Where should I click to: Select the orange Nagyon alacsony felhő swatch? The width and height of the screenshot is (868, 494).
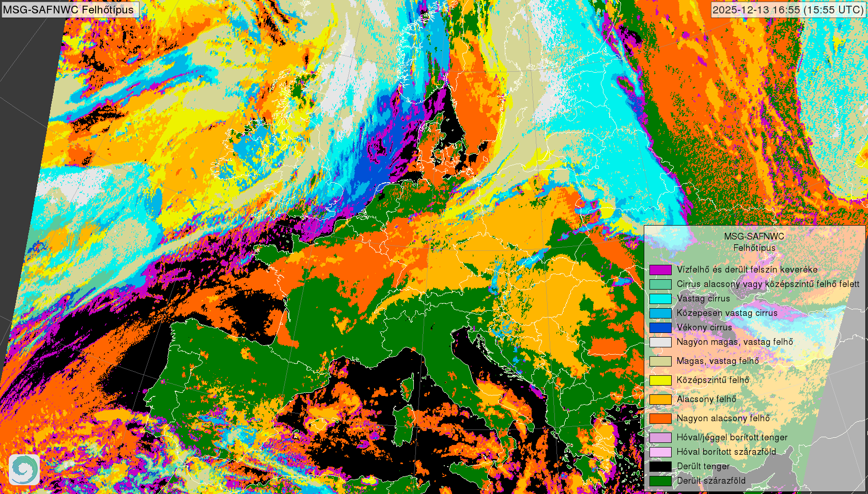[x=660, y=418]
